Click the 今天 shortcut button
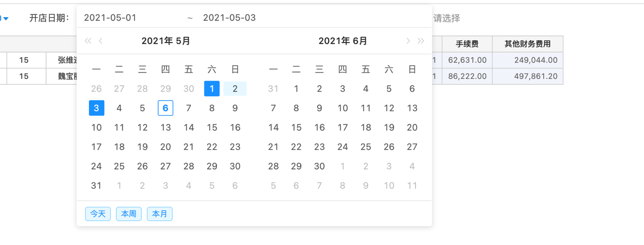This screenshot has height=245, width=644. pyautogui.click(x=98, y=214)
